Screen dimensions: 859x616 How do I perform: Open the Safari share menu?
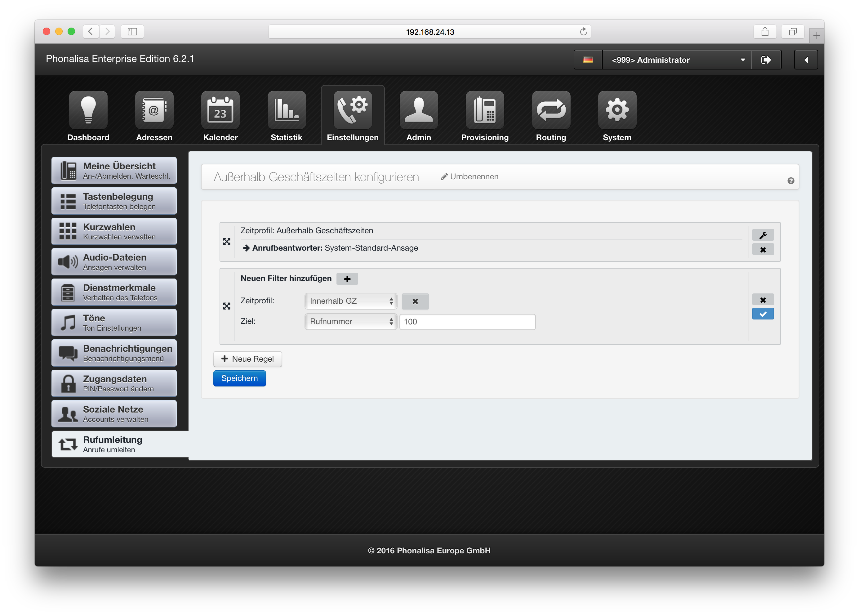point(765,32)
